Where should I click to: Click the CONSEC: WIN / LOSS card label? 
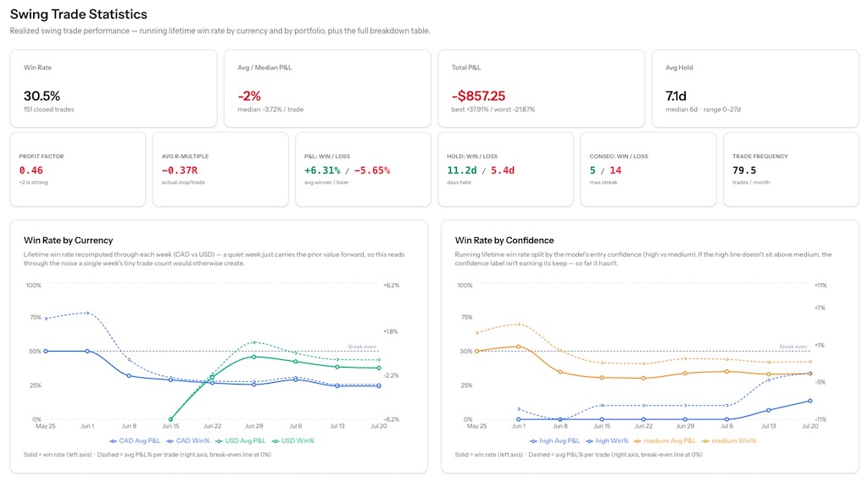coord(619,157)
